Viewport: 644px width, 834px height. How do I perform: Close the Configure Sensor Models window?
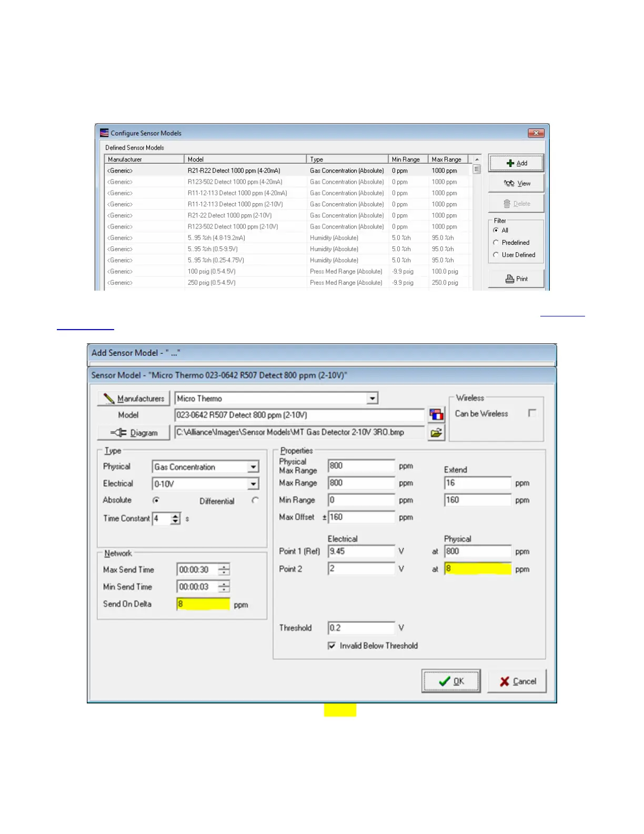click(536, 133)
